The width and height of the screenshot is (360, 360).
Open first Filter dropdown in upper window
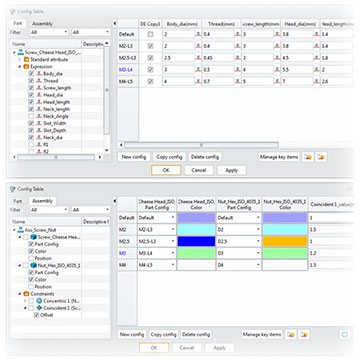[49, 32]
